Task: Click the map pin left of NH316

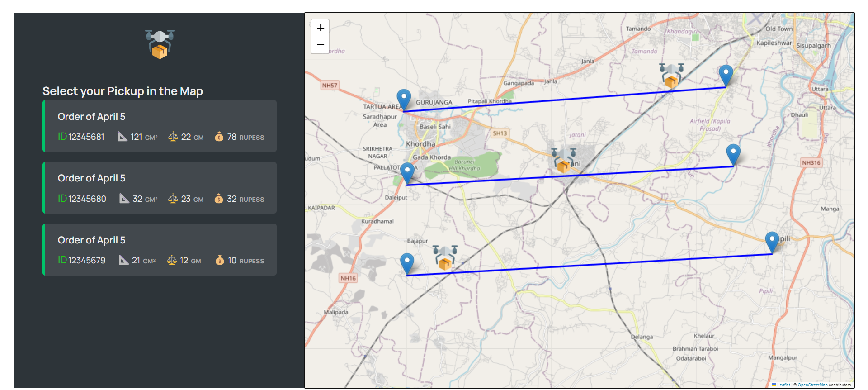Action: (733, 155)
